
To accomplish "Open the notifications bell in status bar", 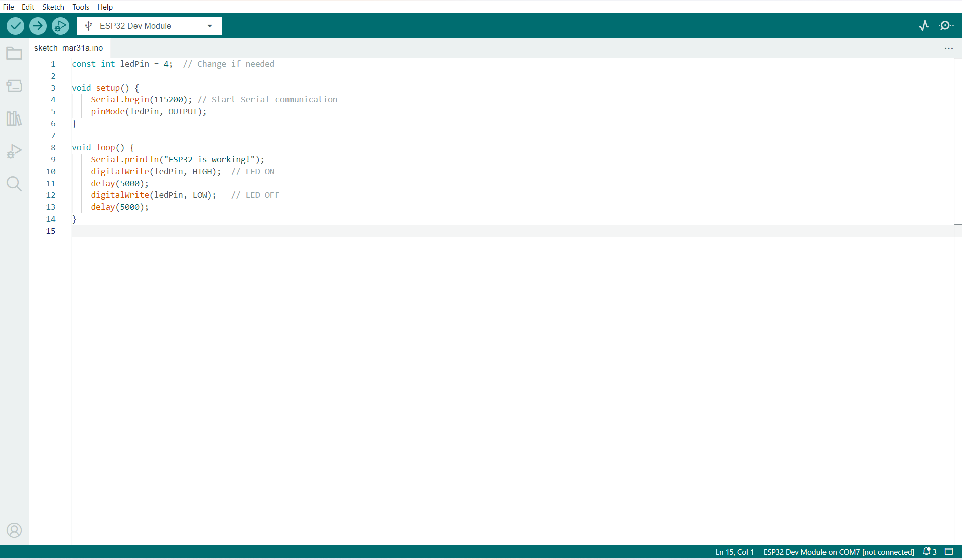I will click(x=930, y=552).
